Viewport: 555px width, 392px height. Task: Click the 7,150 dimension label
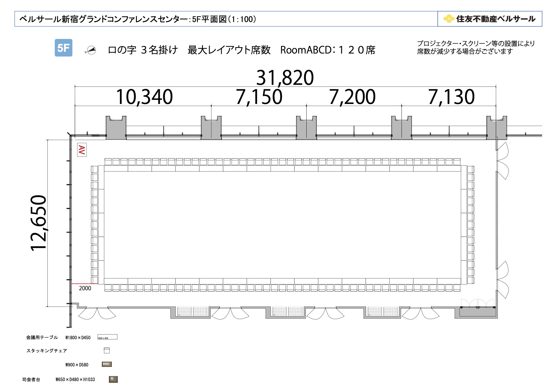[259, 97]
